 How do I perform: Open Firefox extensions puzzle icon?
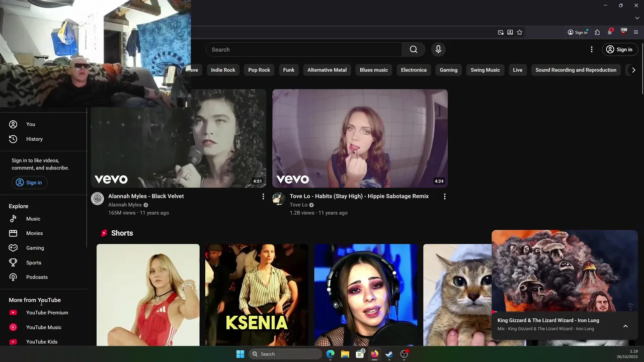coord(597,32)
